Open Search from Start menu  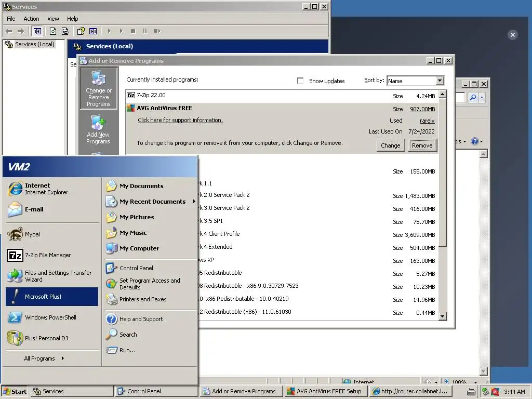coord(150,335)
